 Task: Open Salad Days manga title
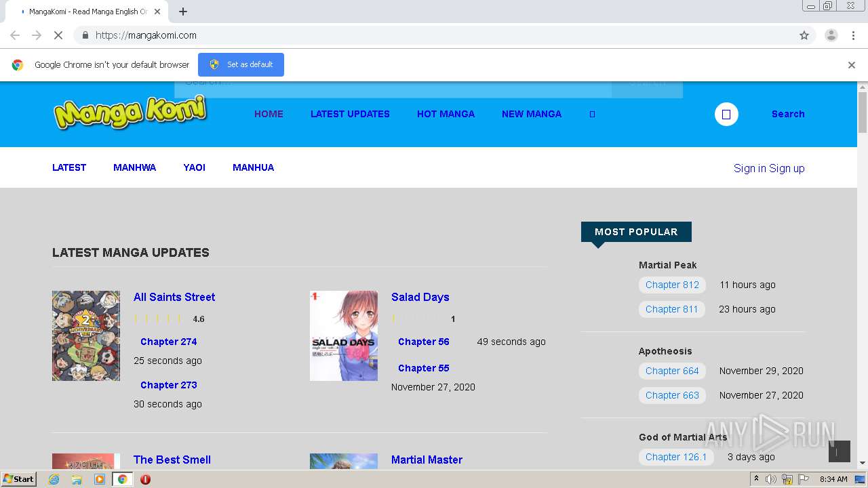coord(420,297)
